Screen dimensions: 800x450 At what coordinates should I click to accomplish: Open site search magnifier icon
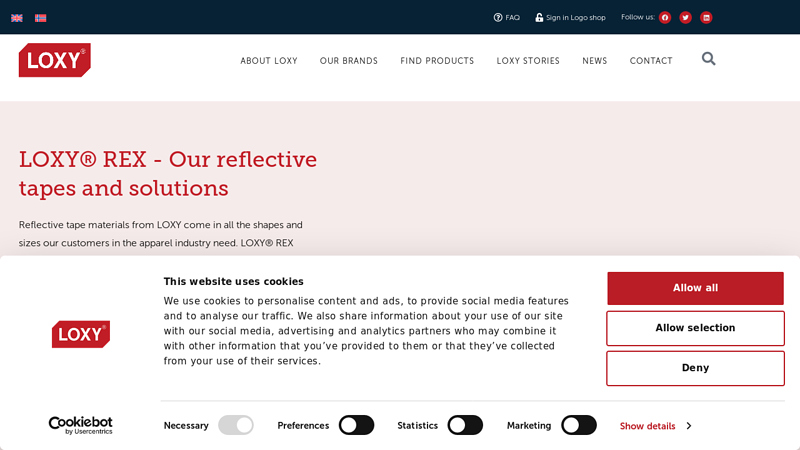coord(708,59)
